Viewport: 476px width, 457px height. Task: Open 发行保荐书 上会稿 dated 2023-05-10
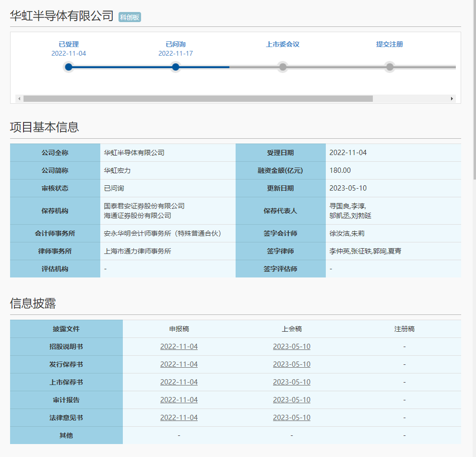tap(291, 364)
